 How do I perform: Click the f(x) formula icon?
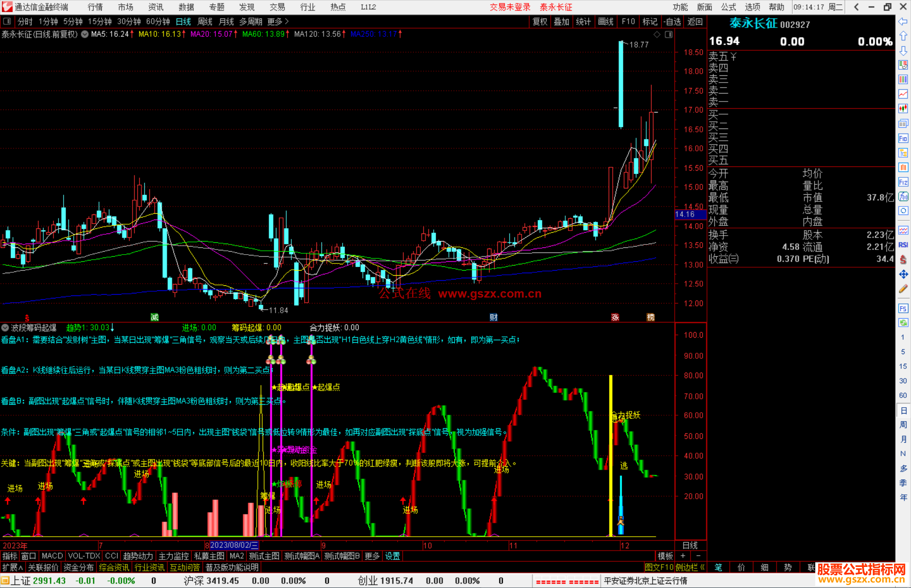[903, 196]
